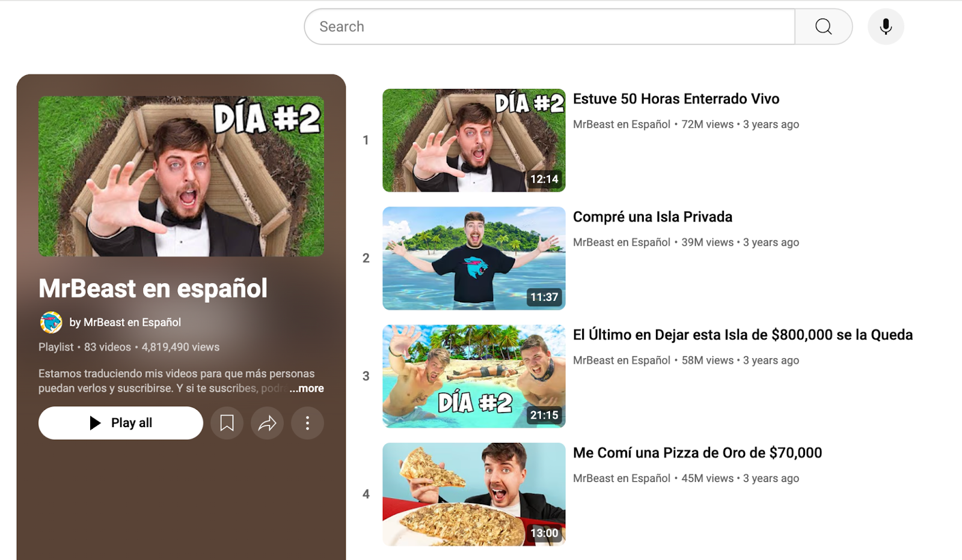The image size is (962, 560).
Task: Play all videos in the playlist
Action: (120, 423)
